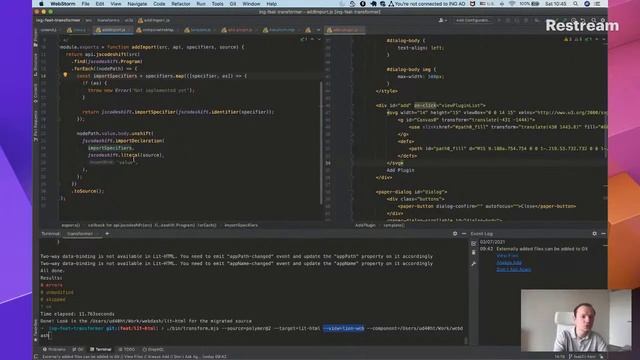Viewport: 640px width, 360px height.
Task: Open macOS Spotlight search icon
Action: [576, 4]
